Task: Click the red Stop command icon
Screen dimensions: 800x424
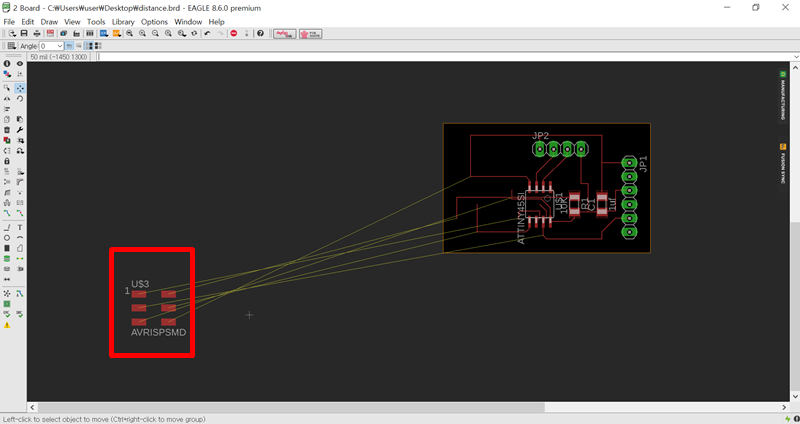Action: (x=234, y=34)
